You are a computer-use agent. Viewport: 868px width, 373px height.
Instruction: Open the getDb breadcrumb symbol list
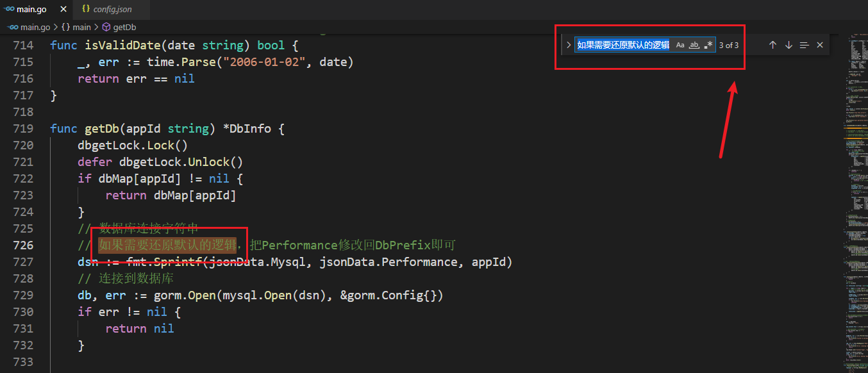coord(124,27)
